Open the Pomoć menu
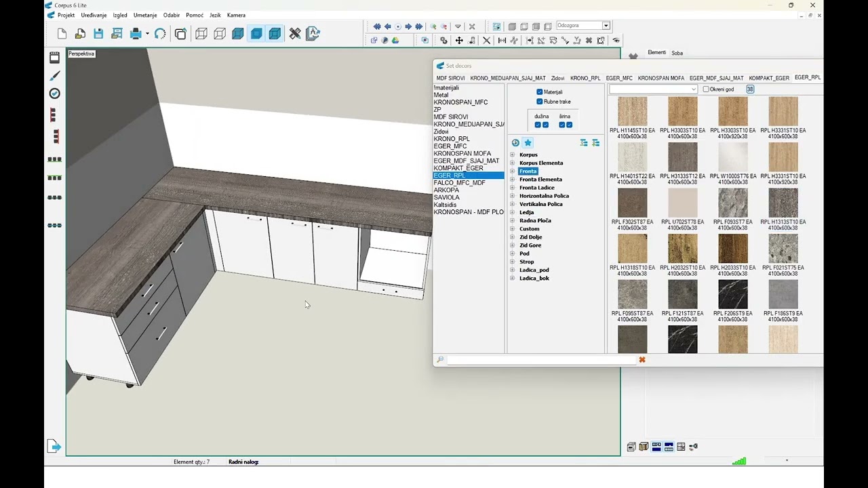Viewport: 868px width, 488px height. point(195,15)
